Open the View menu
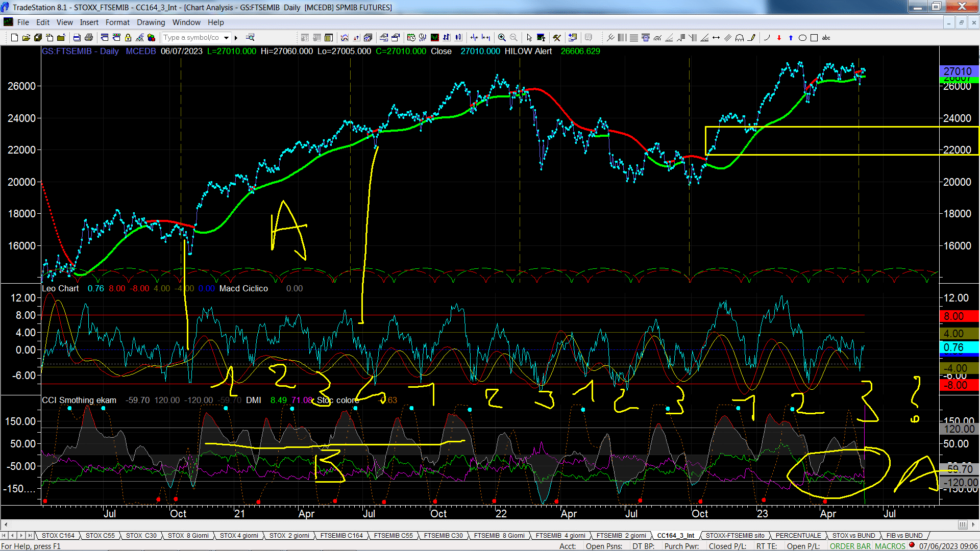This screenshot has width=980, height=551. pos(64,22)
